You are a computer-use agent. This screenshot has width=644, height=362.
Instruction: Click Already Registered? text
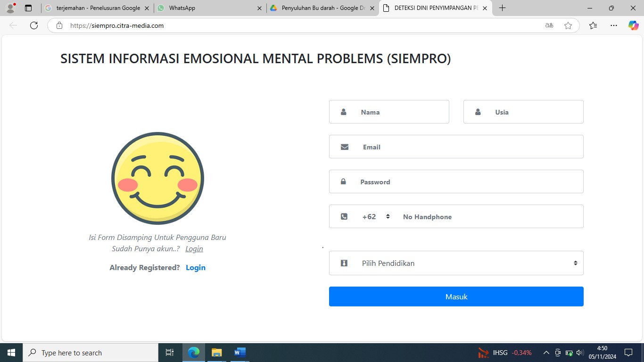tap(145, 267)
